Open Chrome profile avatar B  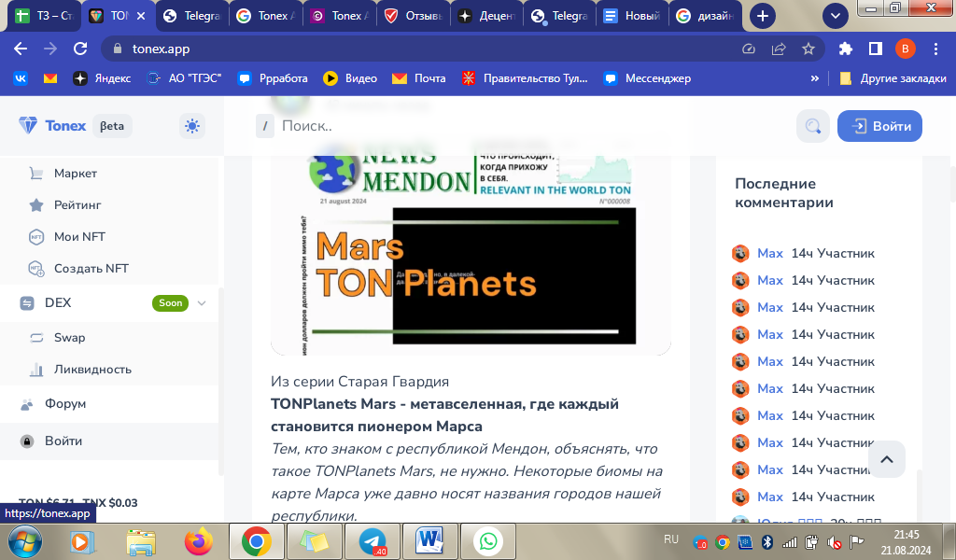click(x=905, y=49)
